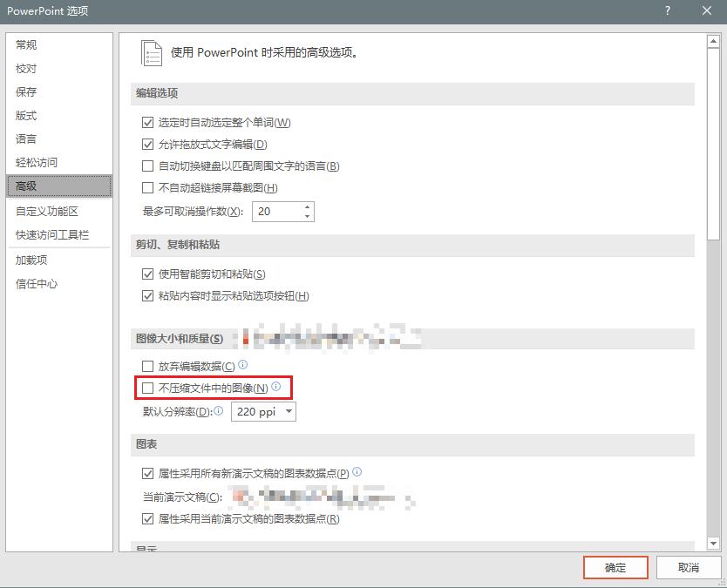Screen dimensions: 727x588
Task: Enable 不自动超链接屏幕截图
Action: tap(147, 187)
